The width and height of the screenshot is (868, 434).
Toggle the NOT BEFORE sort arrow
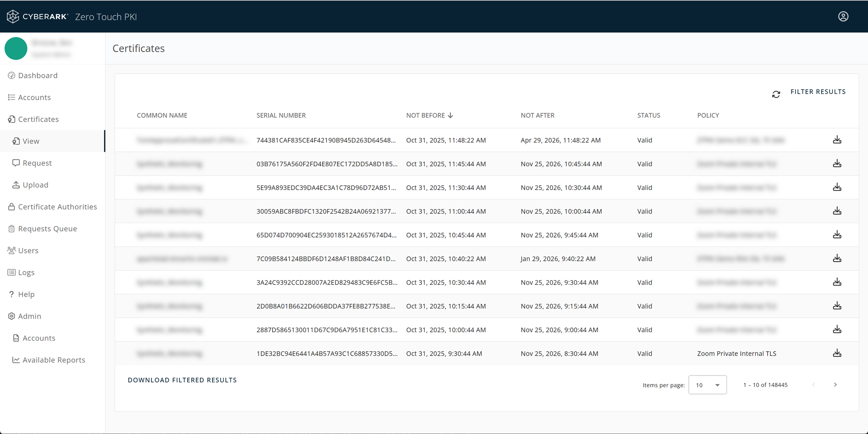pyautogui.click(x=450, y=115)
